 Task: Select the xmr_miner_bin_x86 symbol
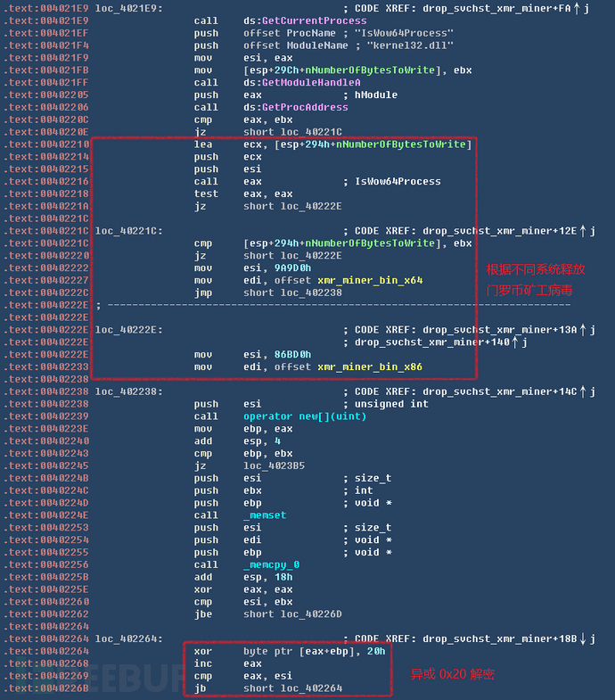pyautogui.click(x=370, y=367)
